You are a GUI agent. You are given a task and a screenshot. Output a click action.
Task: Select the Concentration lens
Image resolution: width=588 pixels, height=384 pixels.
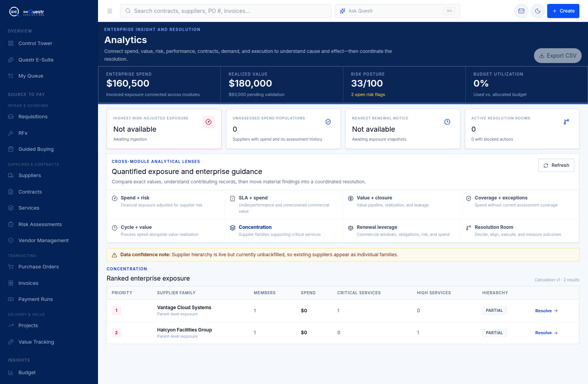pyautogui.click(x=284, y=231)
